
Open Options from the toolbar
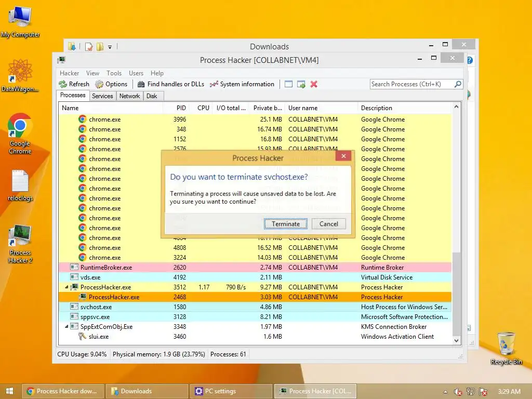point(111,84)
